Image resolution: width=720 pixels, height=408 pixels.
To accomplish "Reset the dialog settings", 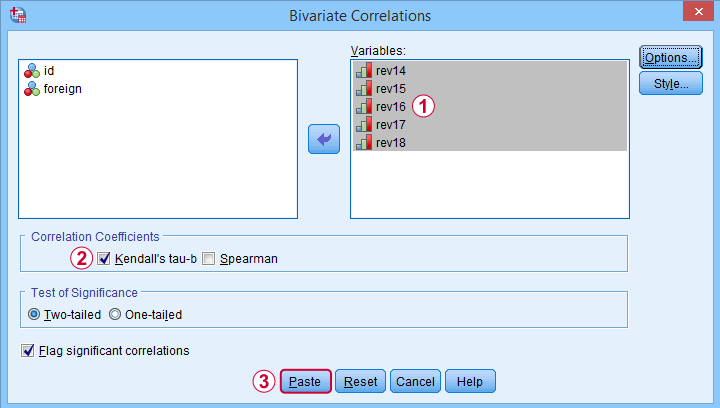I will (361, 381).
